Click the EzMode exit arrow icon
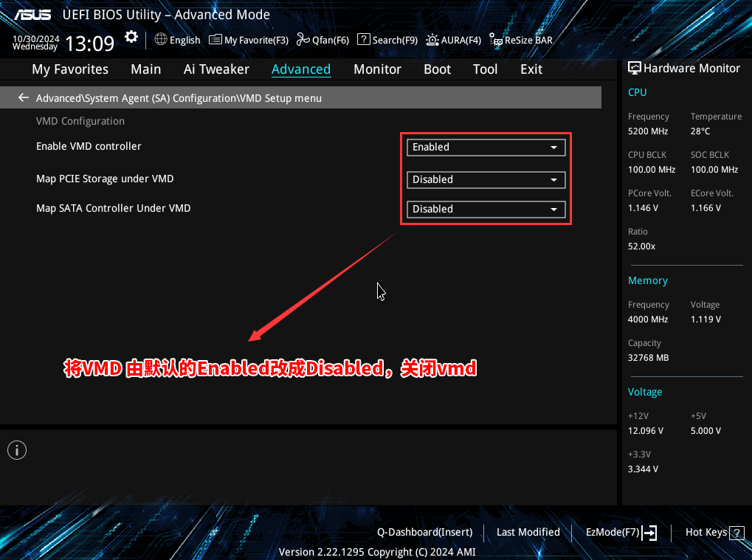 [x=649, y=532]
